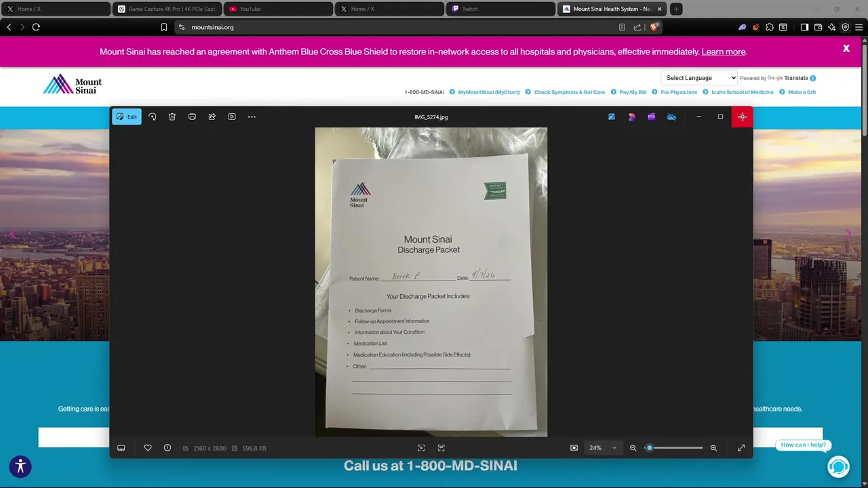Switch to the YouTube tab
The height and width of the screenshot is (488, 868).
pos(278,9)
